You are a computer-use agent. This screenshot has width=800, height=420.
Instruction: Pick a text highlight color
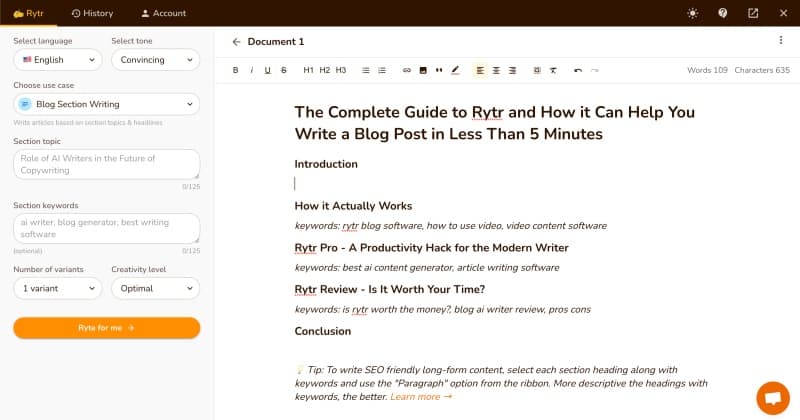pyautogui.click(x=456, y=70)
